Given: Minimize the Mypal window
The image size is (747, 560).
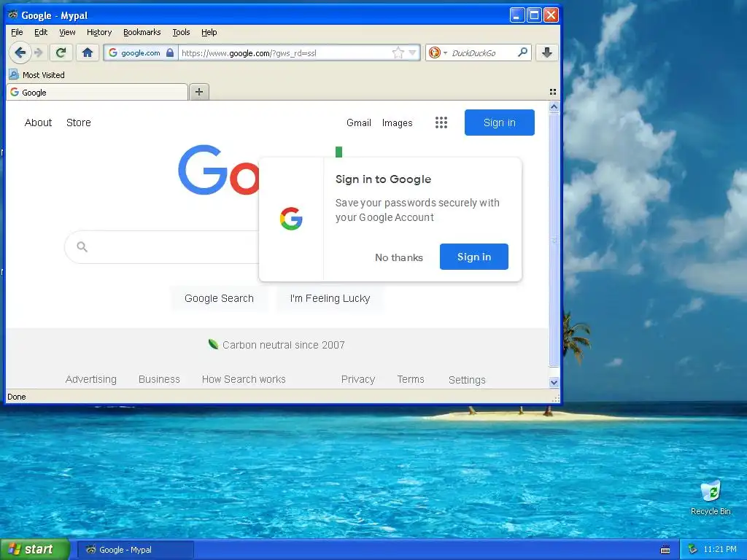Looking at the screenshot, I should 517,15.
